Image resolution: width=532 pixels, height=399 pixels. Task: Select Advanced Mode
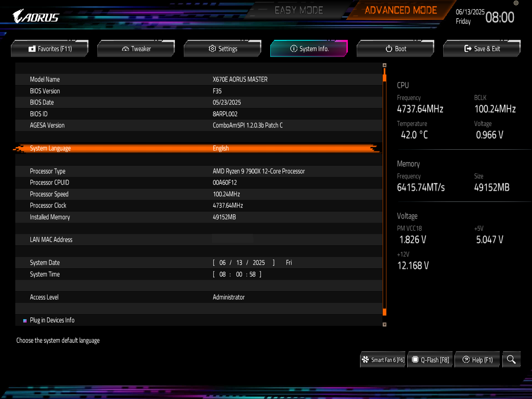coord(401,10)
